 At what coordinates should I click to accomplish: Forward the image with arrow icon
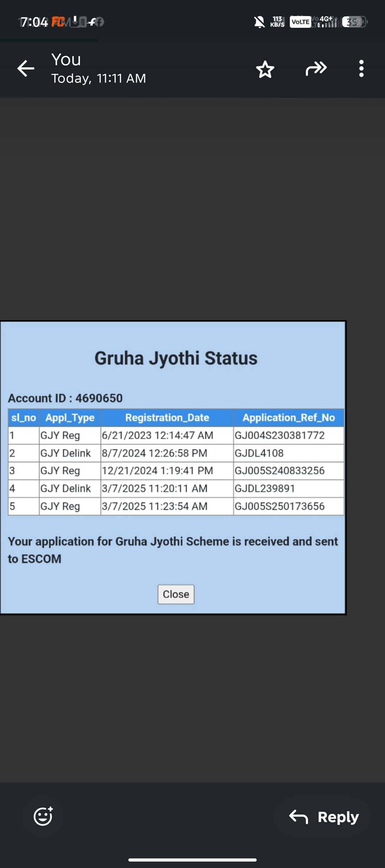click(x=316, y=68)
